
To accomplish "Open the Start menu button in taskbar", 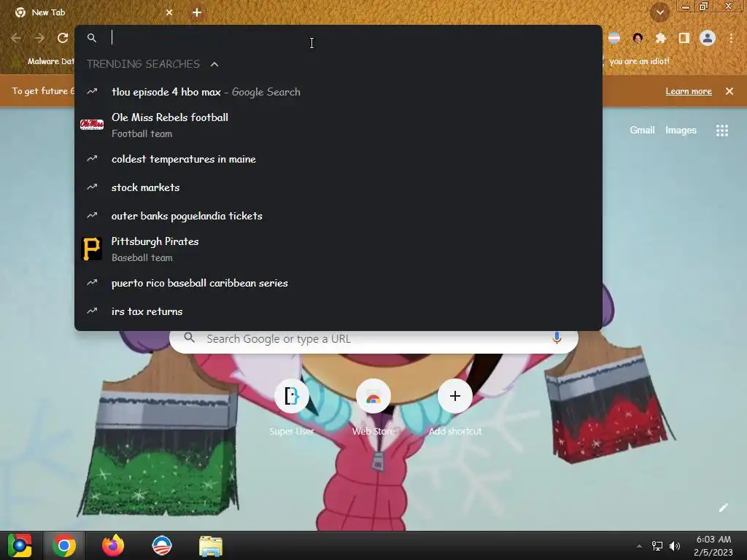I will (x=20, y=545).
